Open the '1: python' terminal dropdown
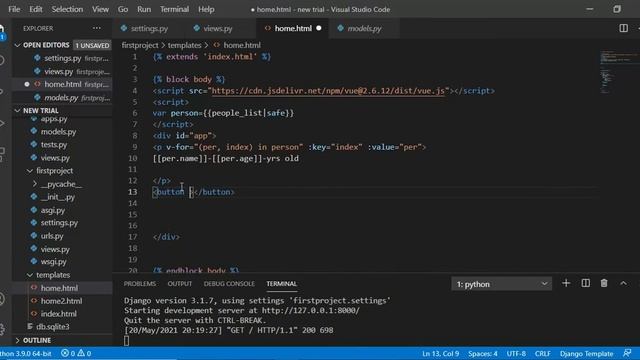This screenshot has height=360, width=640. coord(502,284)
